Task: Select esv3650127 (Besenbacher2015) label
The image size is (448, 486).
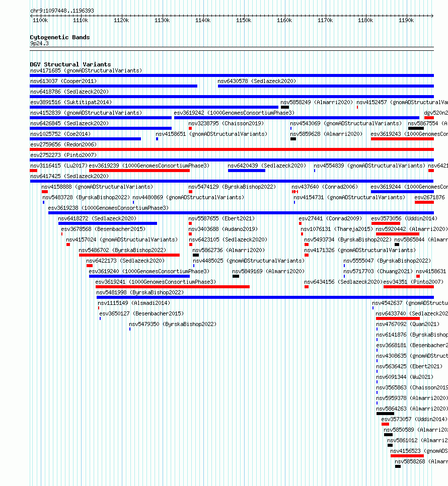Action: coord(141,313)
